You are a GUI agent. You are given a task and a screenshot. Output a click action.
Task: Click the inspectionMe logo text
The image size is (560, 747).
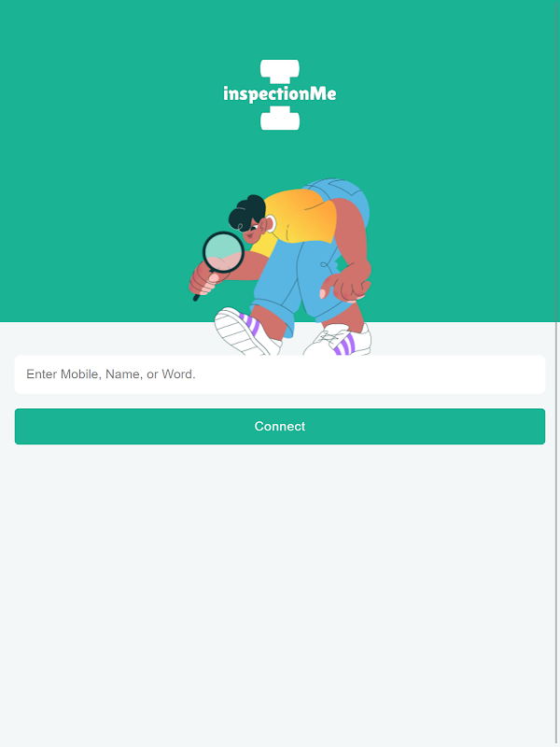pos(280,93)
